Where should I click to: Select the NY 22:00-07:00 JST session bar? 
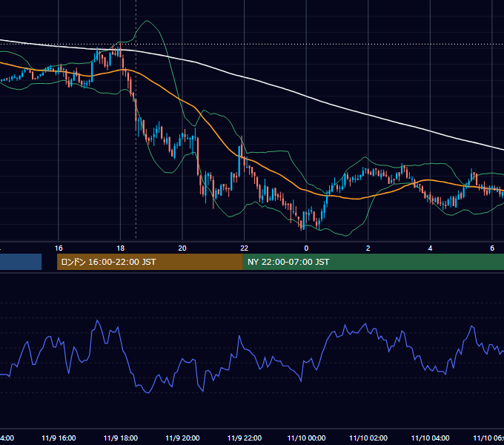tap(373, 262)
